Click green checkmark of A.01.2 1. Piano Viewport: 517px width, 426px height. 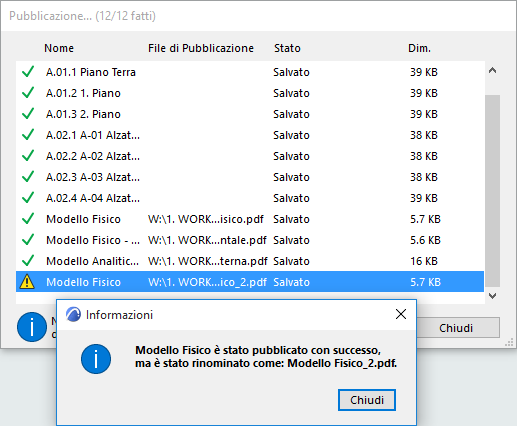pos(28,92)
